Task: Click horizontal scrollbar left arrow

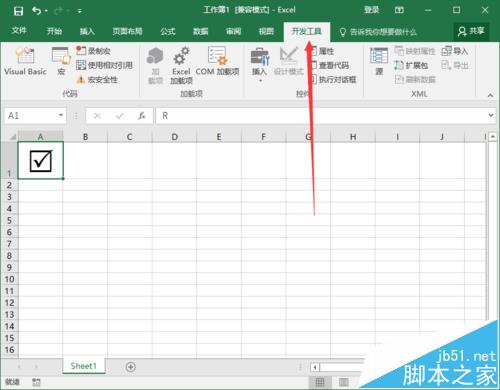Action: pos(315,367)
